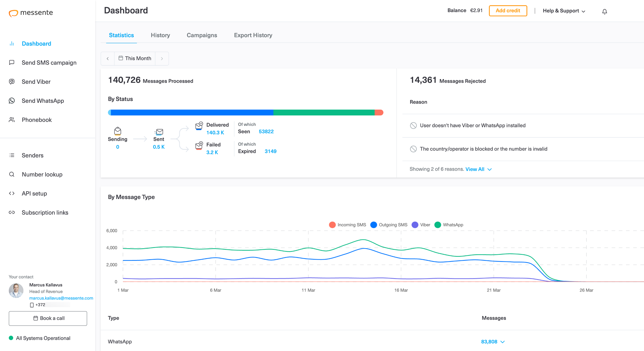This screenshot has width=644, height=351.
Task: Click the Send WhatsApp sidebar icon
Action: click(x=12, y=101)
